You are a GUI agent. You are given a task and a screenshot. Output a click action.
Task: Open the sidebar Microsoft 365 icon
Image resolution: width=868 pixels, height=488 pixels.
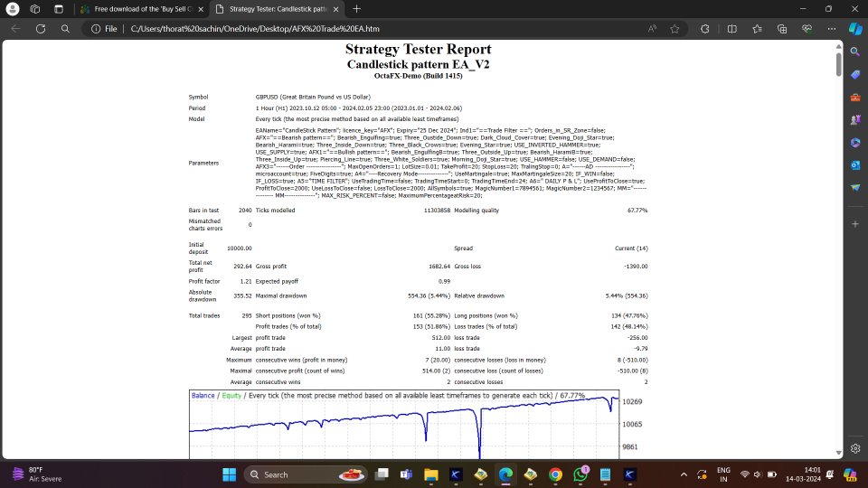pos(855,142)
